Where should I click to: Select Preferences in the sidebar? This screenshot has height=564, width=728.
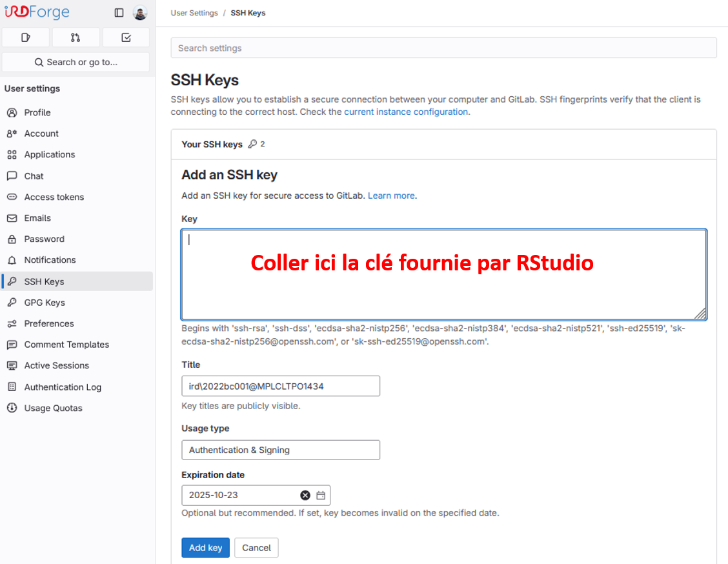click(x=49, y=323)
